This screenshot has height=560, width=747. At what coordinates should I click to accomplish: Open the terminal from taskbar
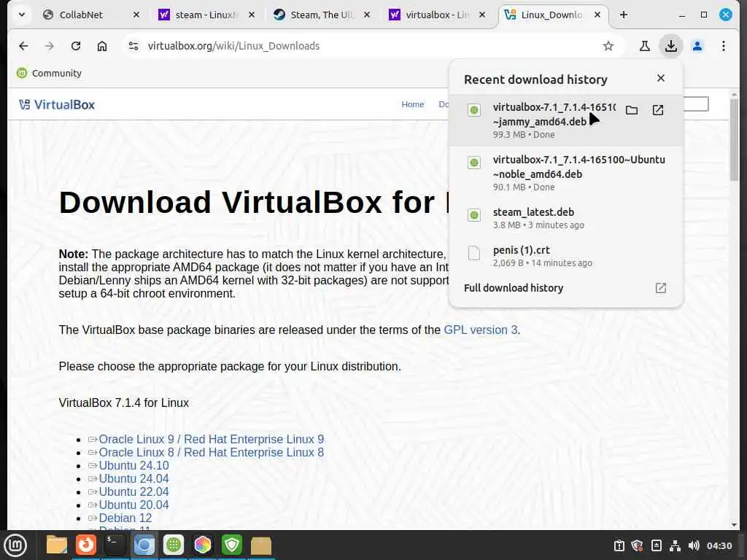[115, 545]
